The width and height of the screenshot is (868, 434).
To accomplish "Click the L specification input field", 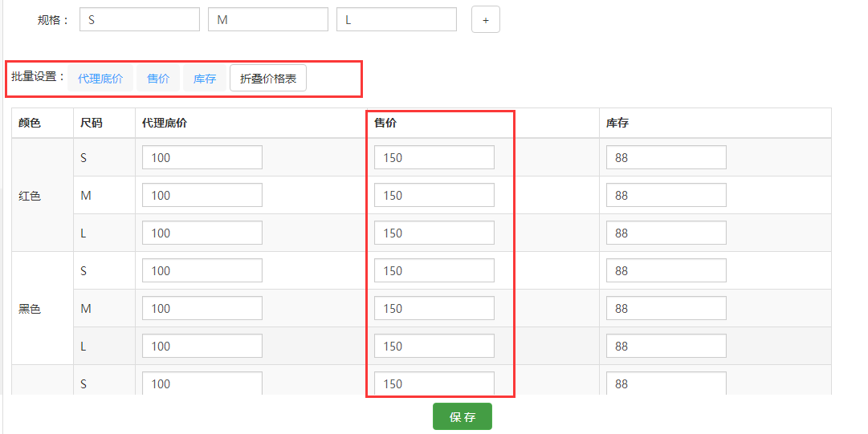I will coord(396,20).
